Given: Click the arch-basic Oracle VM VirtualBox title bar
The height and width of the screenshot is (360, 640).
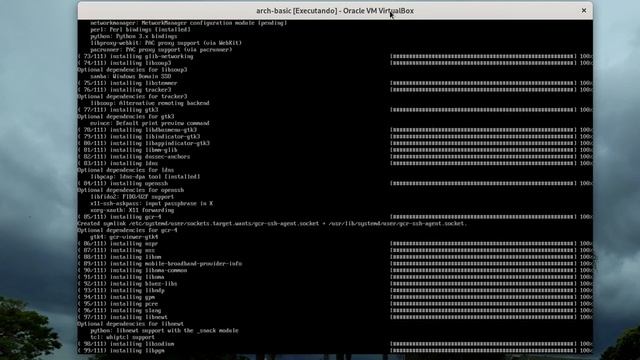Looking at the screenshot, I should [335, 11].
